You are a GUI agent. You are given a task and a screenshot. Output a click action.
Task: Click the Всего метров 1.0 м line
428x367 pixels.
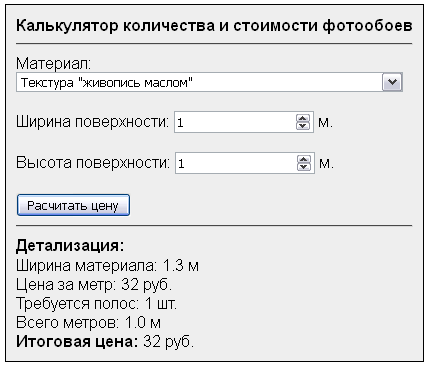pos(88,323)
